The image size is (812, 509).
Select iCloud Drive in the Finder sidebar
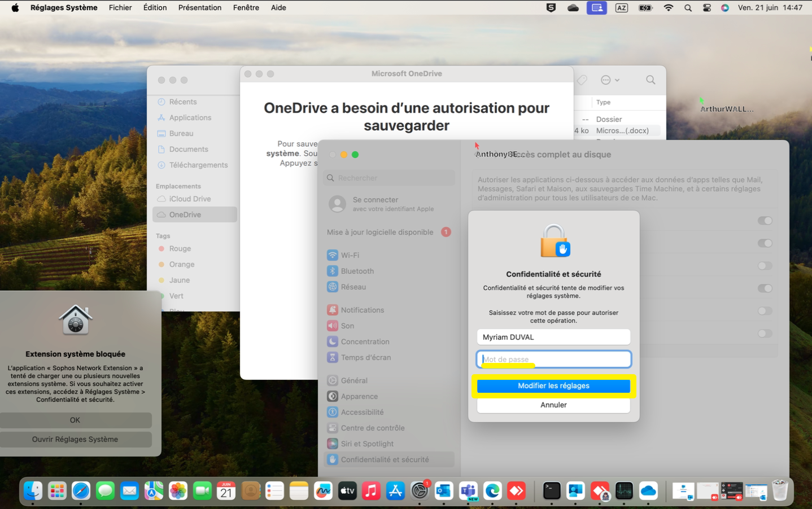195,199
